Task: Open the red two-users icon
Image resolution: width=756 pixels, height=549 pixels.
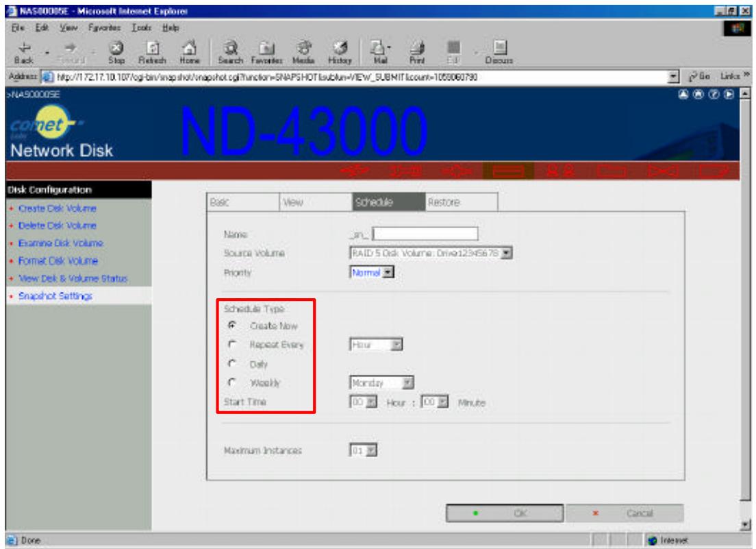Action: point(560,171)
